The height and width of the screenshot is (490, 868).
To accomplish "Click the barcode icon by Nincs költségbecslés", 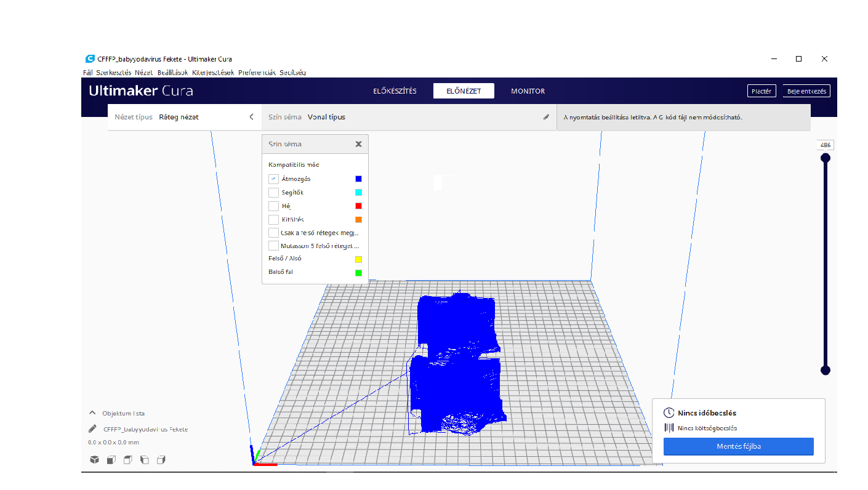I will coord(669,428).
